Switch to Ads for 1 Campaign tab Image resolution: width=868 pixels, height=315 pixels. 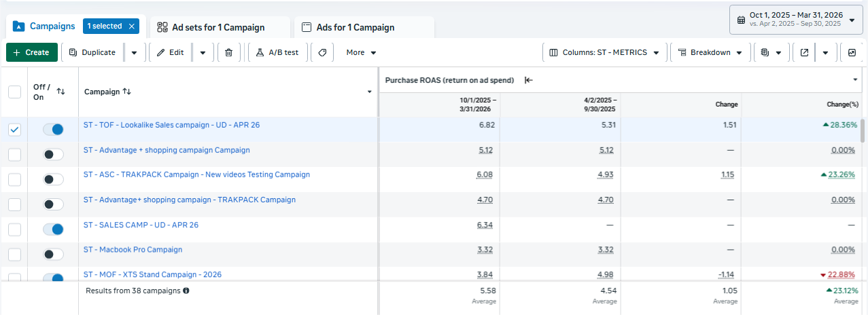click(363, 27)
